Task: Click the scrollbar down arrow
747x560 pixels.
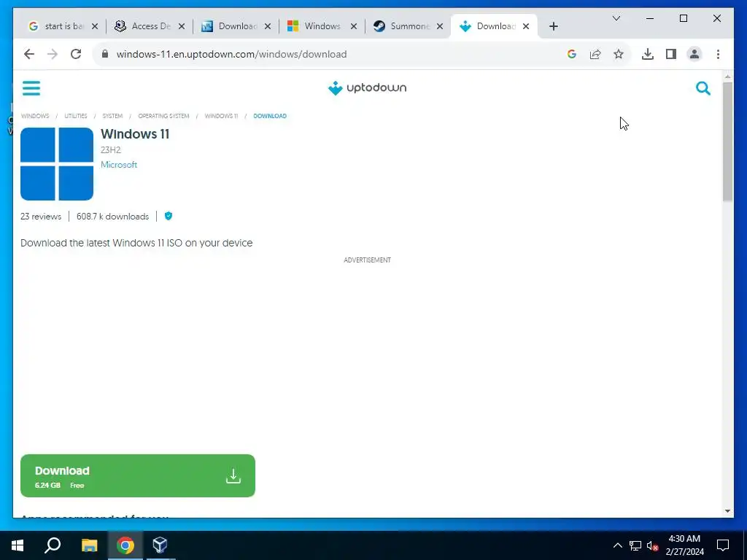Action: coord(727,511)
